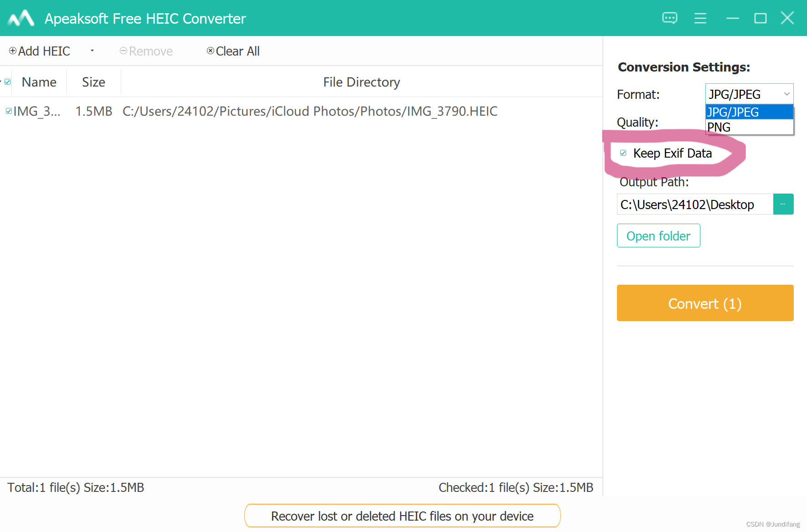This screenshot has width=807, height=532.
Task: Open the hamburger menu icon
Action: [x=700, y=18]
